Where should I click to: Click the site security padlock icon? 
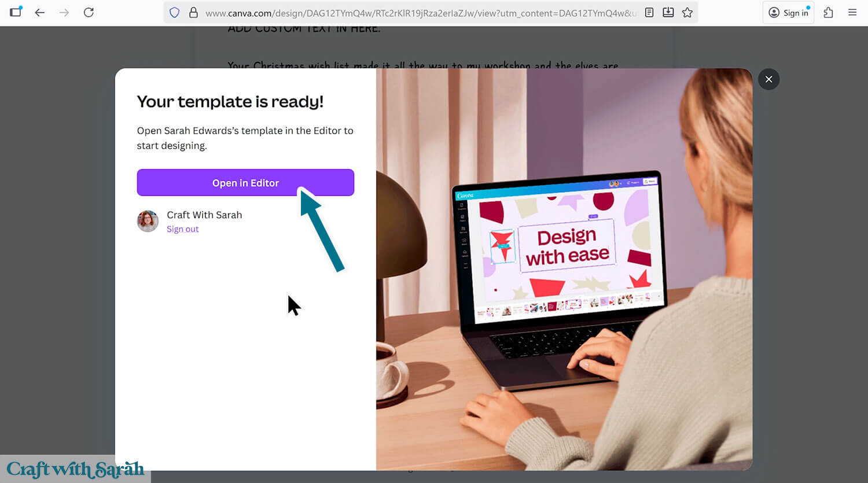[193, 12]
